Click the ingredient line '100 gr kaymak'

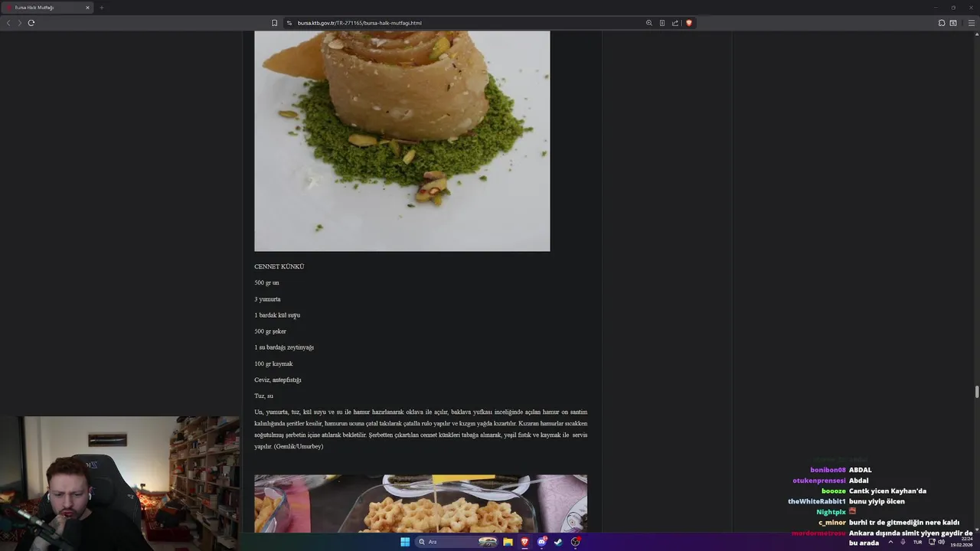coord(273,364)
